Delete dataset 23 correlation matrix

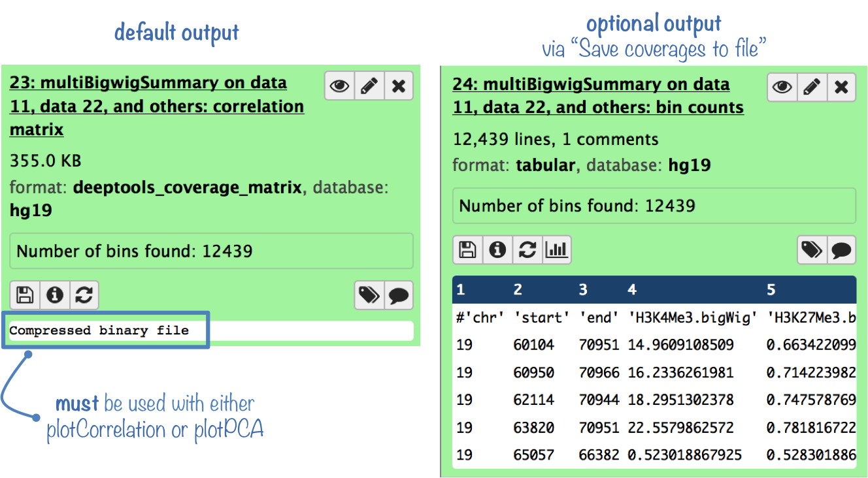point(398,86)
